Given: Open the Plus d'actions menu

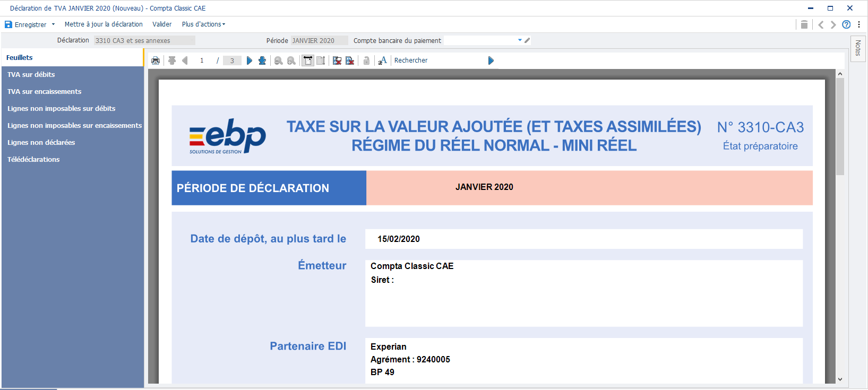Looking at the screenshot, I should tap(203, 24).
